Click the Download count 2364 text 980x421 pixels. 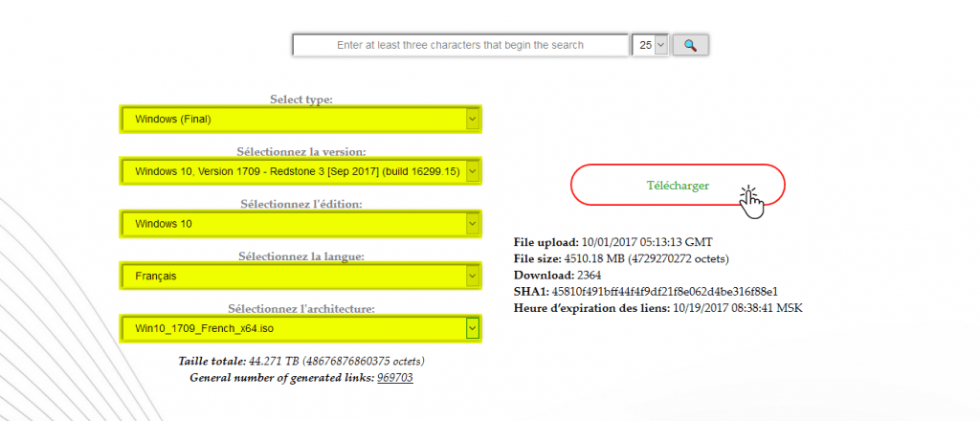(x=558, y=275)
